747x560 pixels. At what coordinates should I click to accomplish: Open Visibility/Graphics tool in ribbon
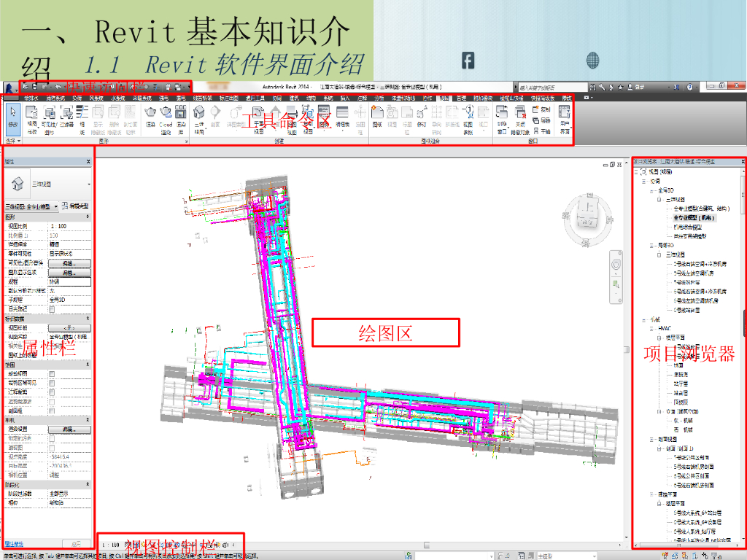coord(49,120)
